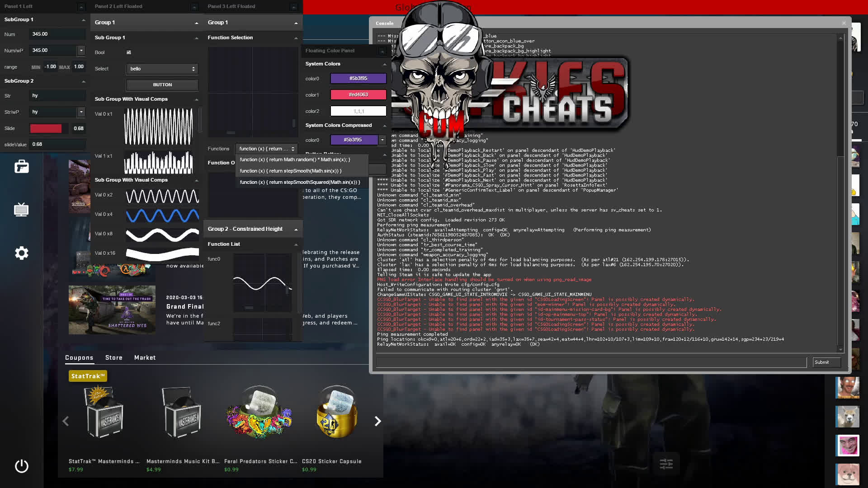Choose the stepSmooth sin function option

(302, 171)
